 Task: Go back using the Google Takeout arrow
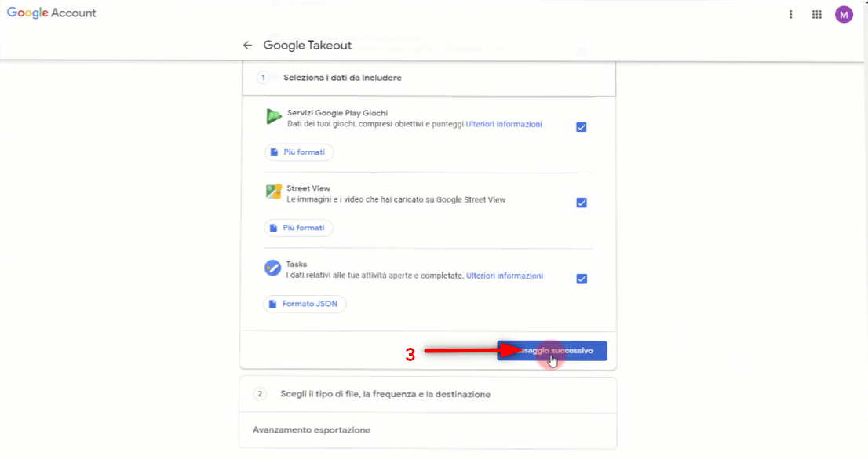(x=247, y=46)
